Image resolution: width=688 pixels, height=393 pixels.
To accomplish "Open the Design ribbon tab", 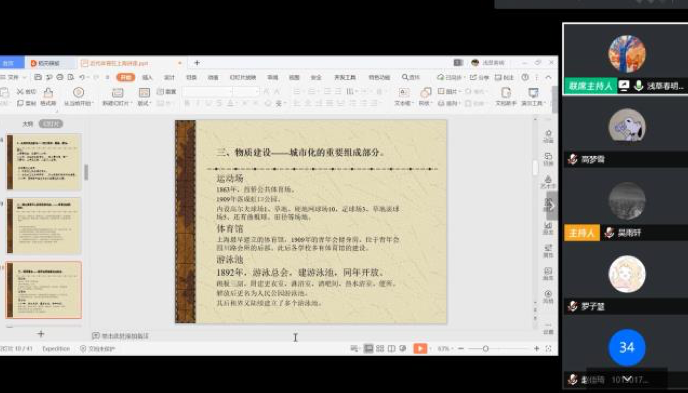I will coord(169,77).
